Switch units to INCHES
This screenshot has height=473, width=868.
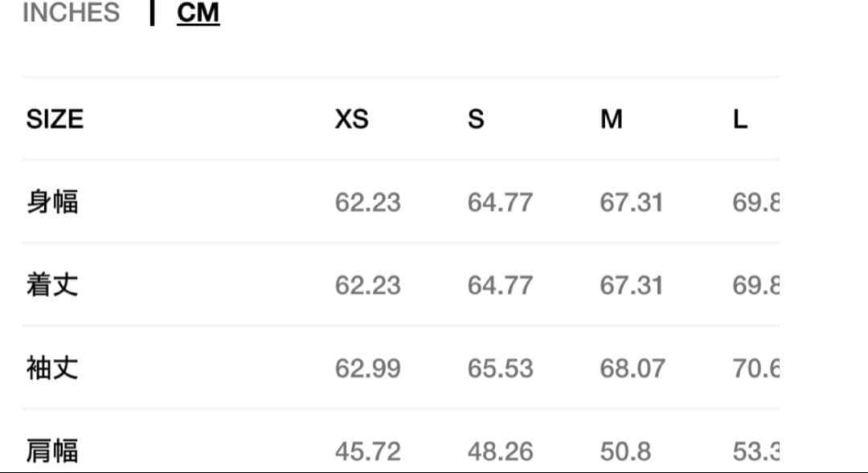(71, 13)
